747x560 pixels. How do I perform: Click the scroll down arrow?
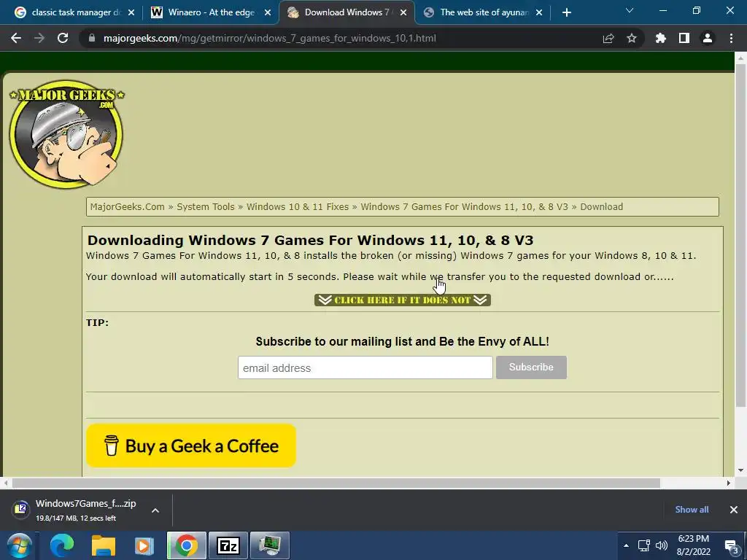pos(741,470)
